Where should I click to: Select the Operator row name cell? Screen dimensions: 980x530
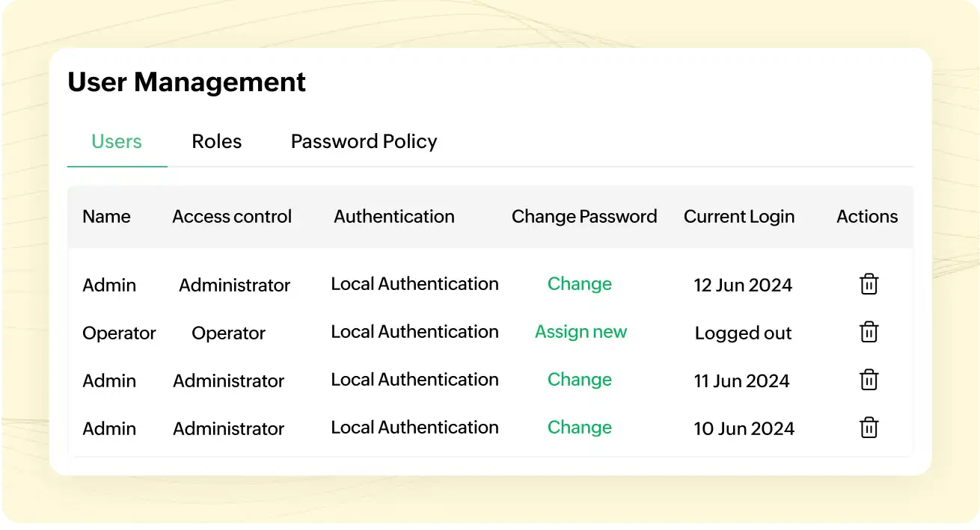119,333
